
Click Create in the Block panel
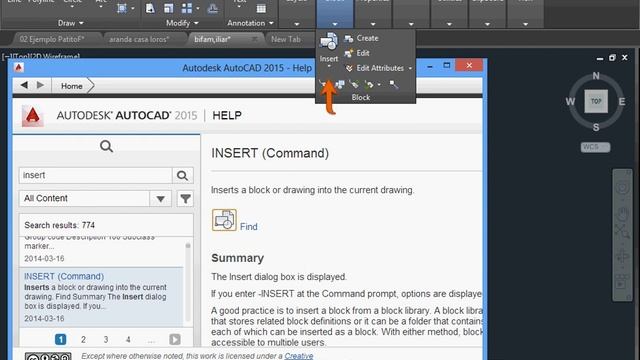pos(361,38)
